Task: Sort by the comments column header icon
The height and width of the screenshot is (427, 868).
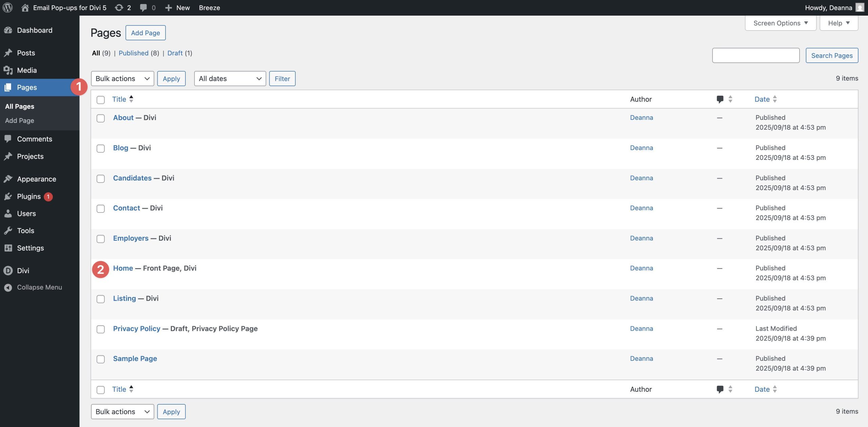Action: click(x=720, y=99)
